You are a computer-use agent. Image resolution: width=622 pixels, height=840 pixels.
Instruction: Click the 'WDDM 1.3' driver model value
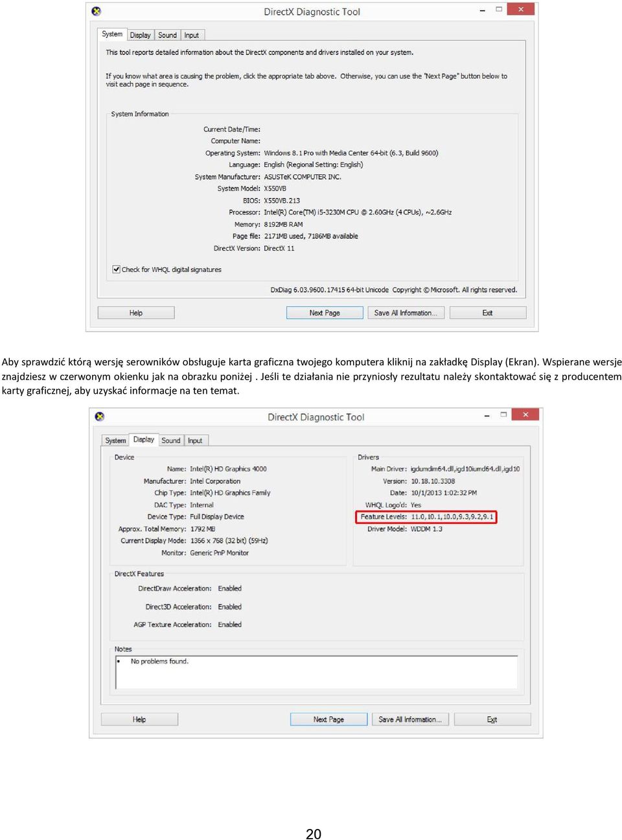(426, 529)
